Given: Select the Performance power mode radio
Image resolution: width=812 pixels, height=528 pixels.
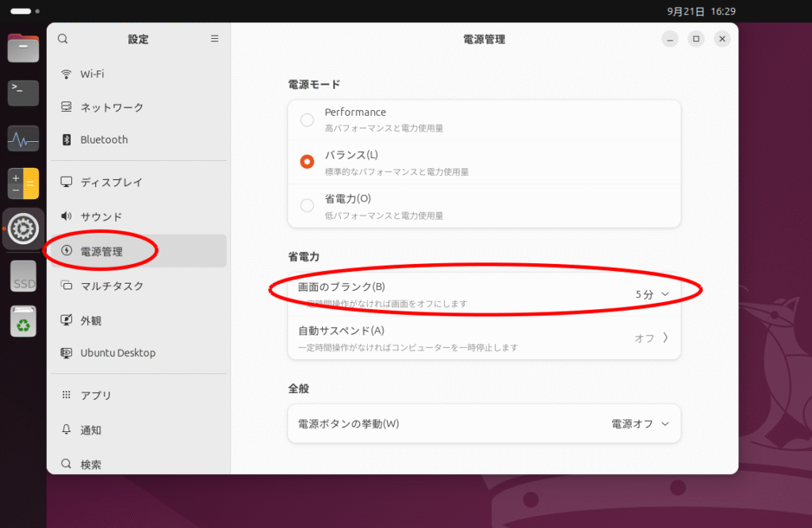Looking at the screenshot, I should 307,120.
